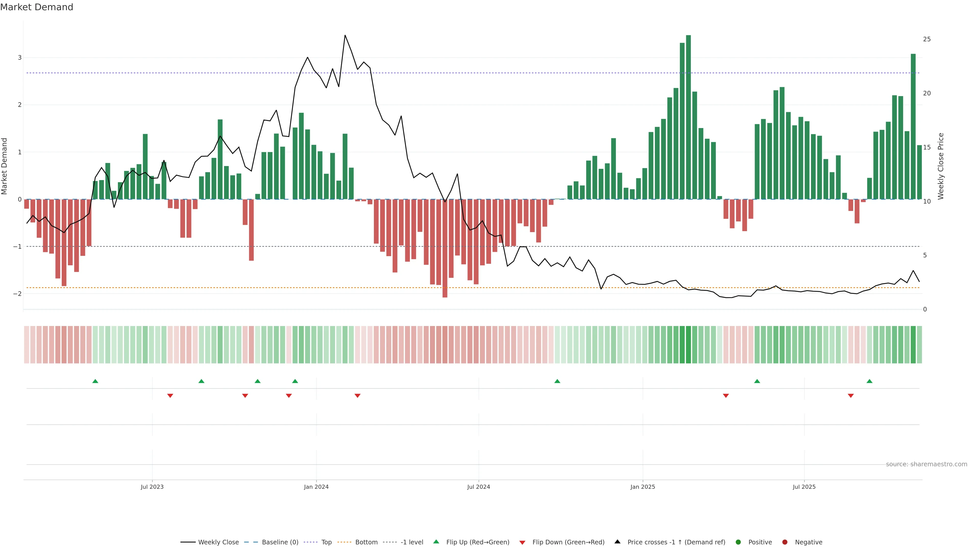Click the source: sharemaestro.com text
Viewport: 980px width, 551px height.
tap(926, 464)
